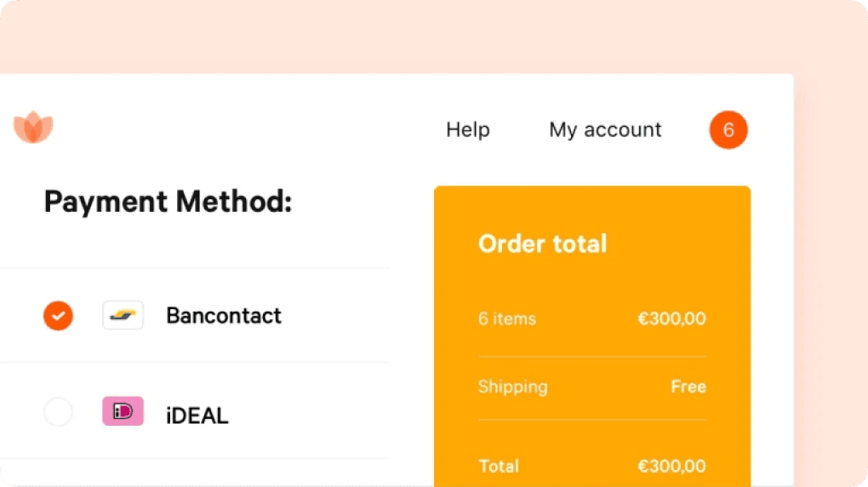
Task: Select the checked Bancontact radio button
Action: (58, 316)
